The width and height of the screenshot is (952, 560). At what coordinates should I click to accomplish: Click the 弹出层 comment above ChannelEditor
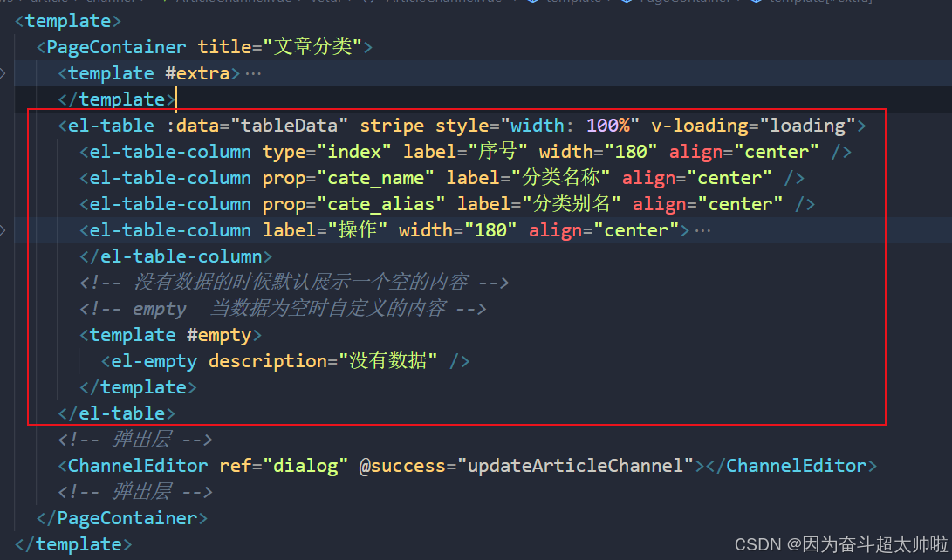point(135,440)
